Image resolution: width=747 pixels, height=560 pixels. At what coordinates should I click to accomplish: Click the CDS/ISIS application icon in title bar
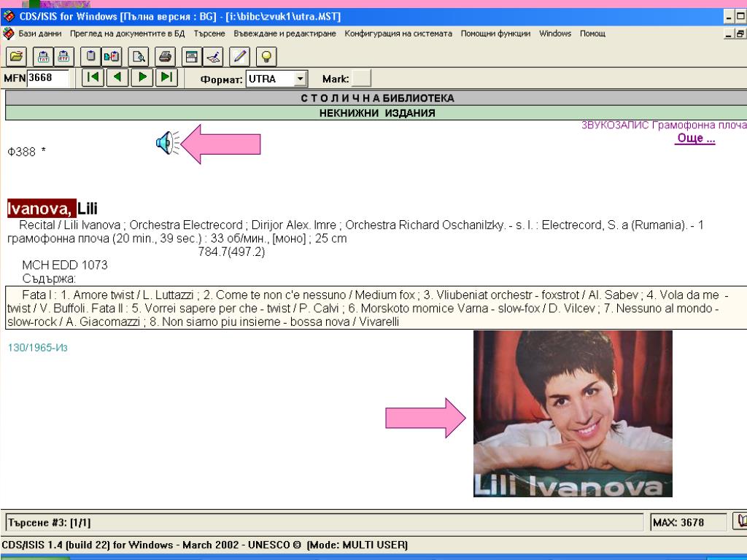tap(9, 17)
